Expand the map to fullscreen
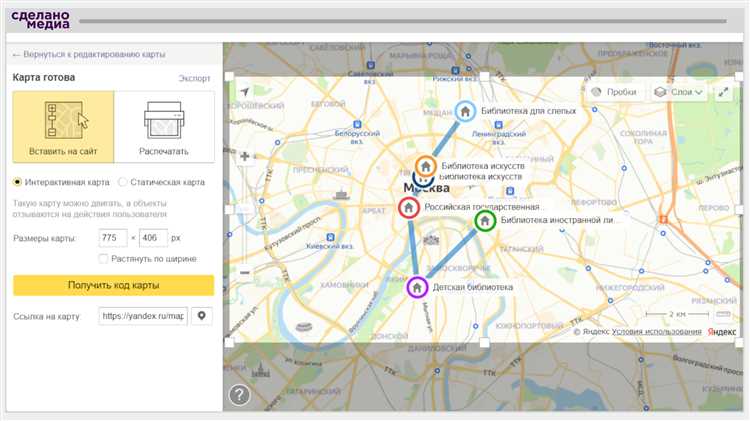The width and height of the screenshot is (750, 421). [723, 92]
